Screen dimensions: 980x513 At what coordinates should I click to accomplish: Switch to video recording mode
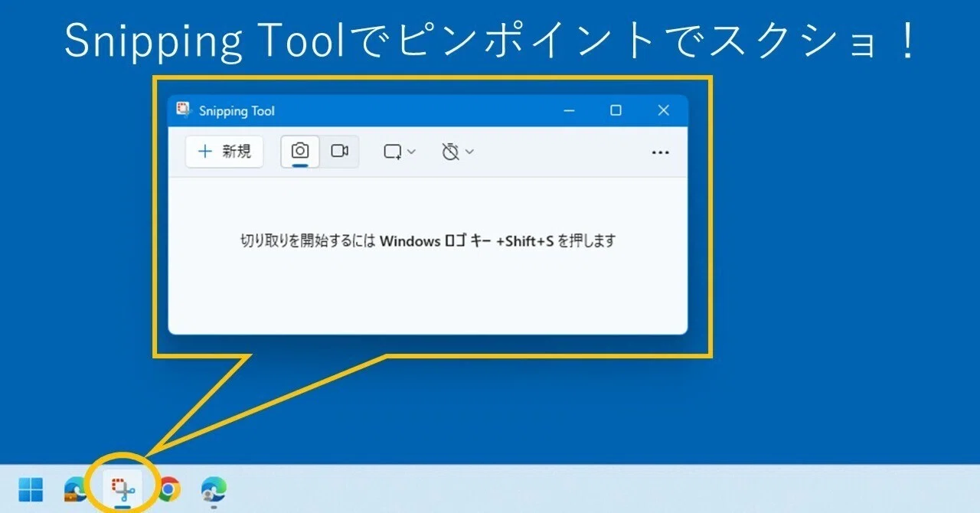[339, 152]
